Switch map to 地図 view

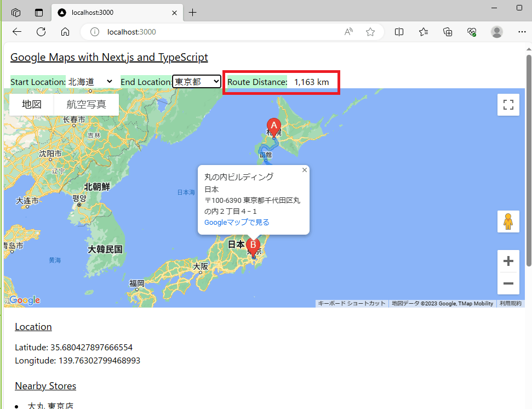(x=32, y=105)
